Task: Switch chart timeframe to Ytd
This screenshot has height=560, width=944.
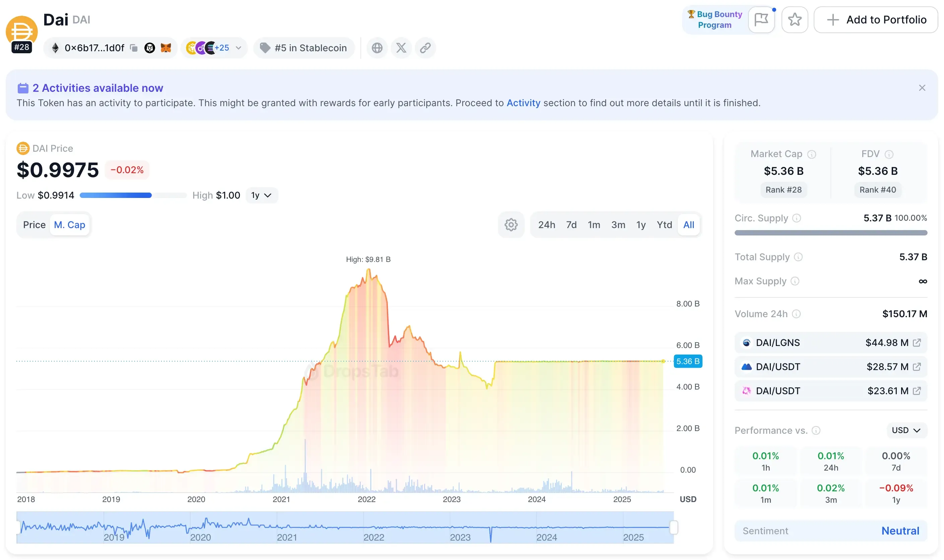Action: [664, 224]
